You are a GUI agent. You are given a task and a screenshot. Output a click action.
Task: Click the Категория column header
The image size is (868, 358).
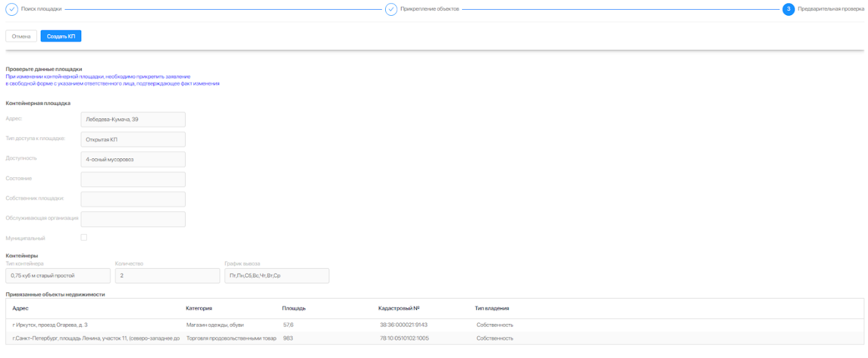(x=199, y=308)
